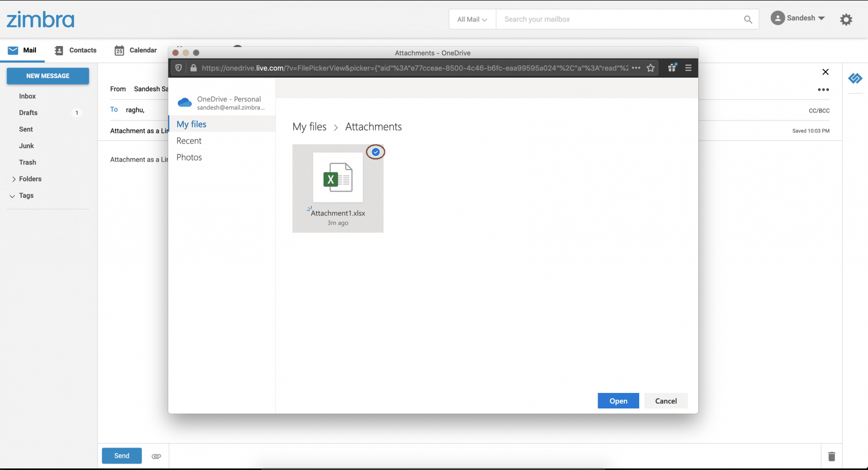The height and width of the screenshot is (470, 868).
Task: Open the settings gear in Zimbra
Action: pos(846,20)
